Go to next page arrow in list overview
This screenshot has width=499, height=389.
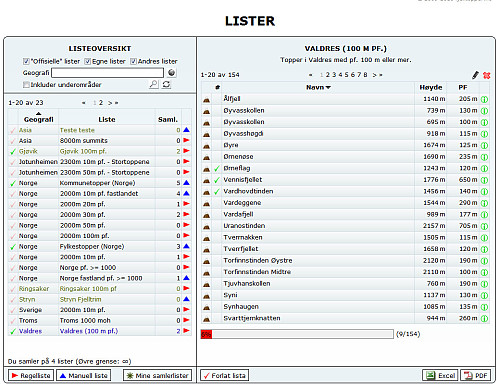click(x=109, y=103)
